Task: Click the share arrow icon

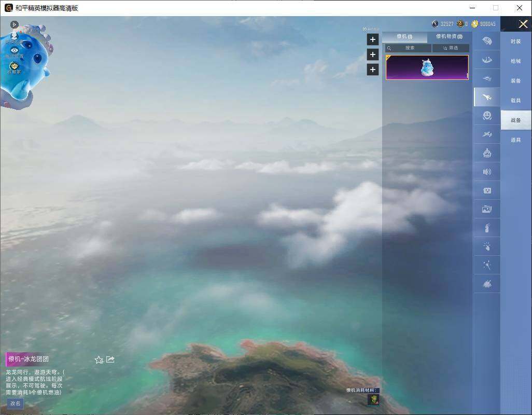Action: pyautogui.click(x=110, y=359)
